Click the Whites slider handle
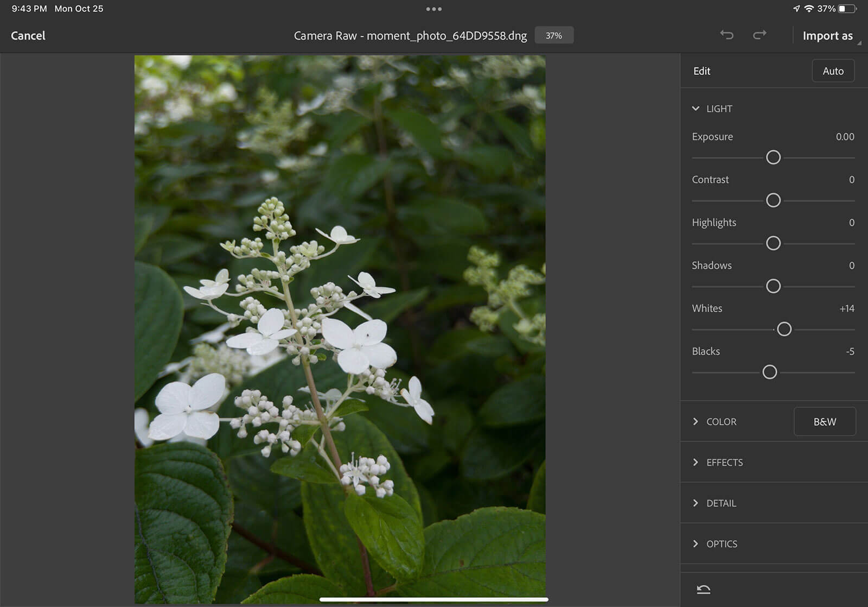868x607 pixels. [x=784, y=329]
